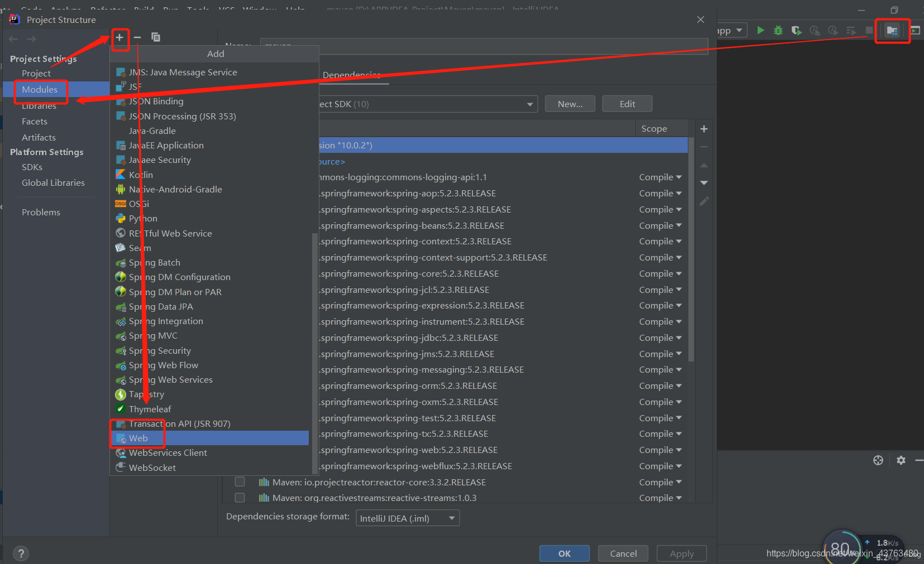The width and height of the screenshot is (924, 564).
Task: Click the Cancel button
Action: (x=623, y=553)
